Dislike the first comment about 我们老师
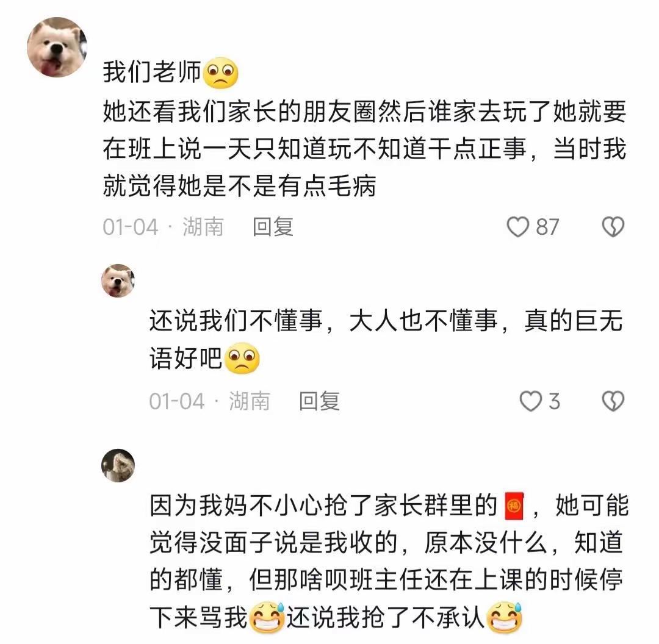 coord(613,227)
